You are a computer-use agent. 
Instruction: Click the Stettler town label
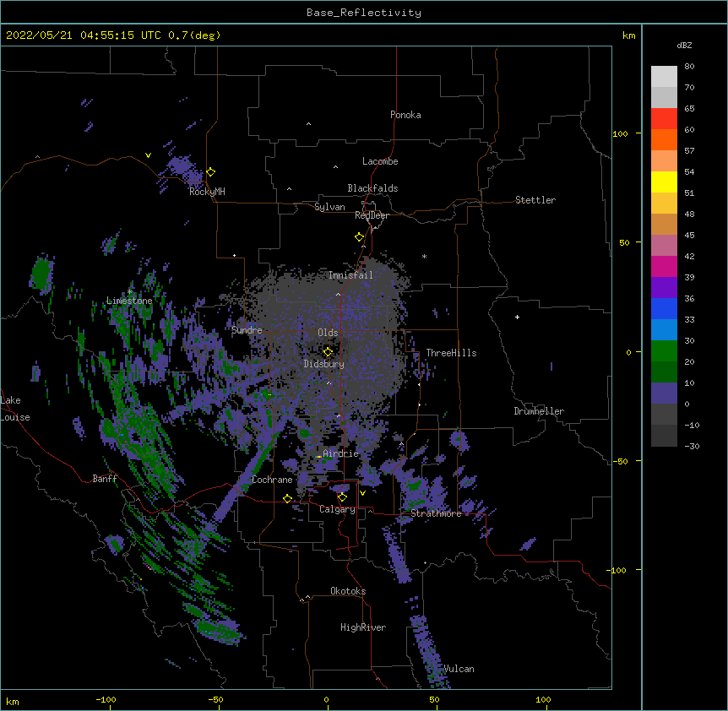[535, 200]
